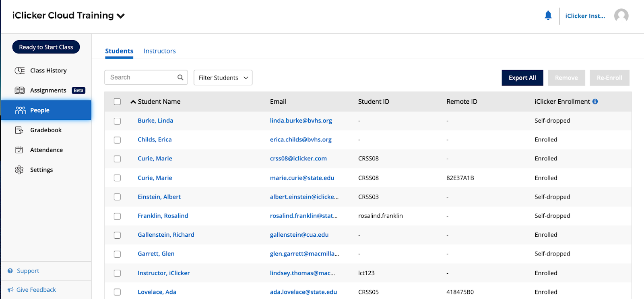644x299 pixels.
Task: Email linda.burke@bvhs.org
Action: (x=301, y=121)
